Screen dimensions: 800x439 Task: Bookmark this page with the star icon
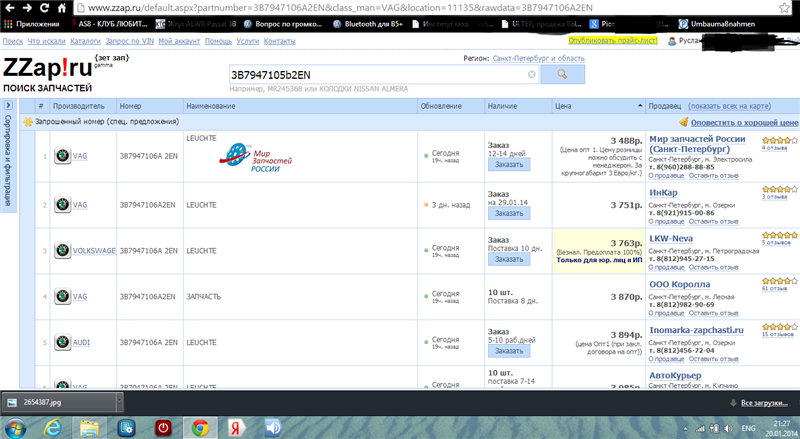pos(784,8)
